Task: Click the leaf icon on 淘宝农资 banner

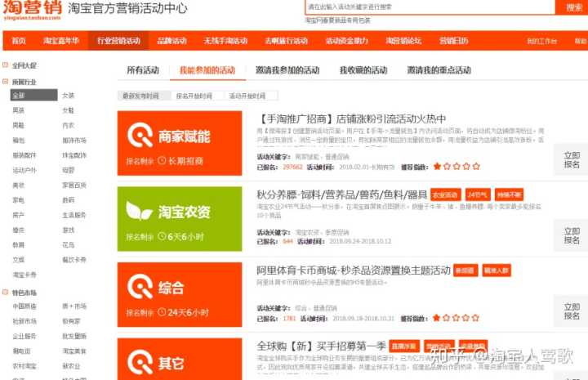Action: pos(139,211)
